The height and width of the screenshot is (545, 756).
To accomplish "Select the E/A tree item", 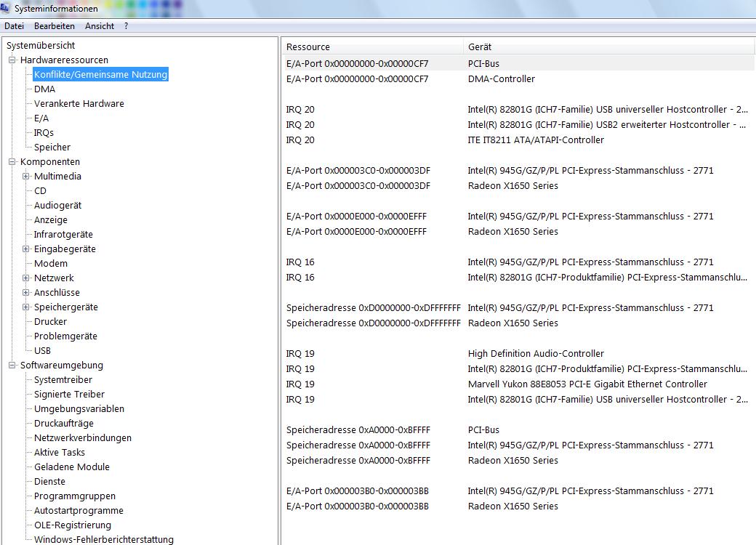I will point(41,118).
